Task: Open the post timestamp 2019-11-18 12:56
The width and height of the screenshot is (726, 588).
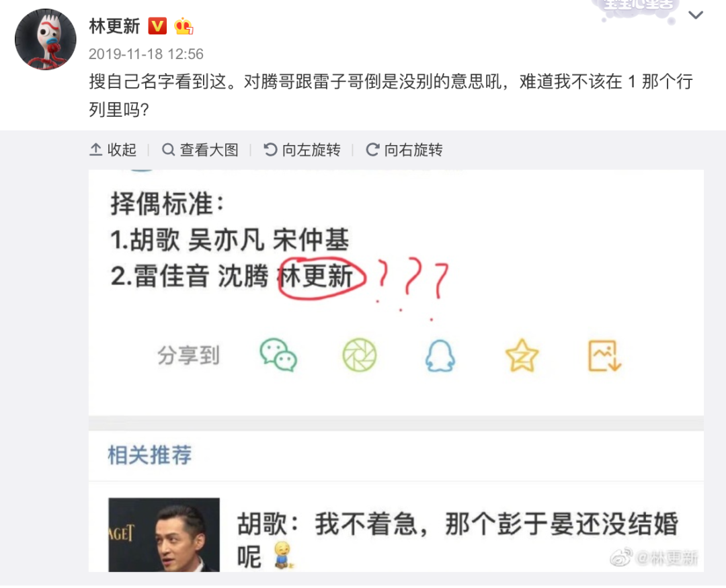Action: point(146,54)
